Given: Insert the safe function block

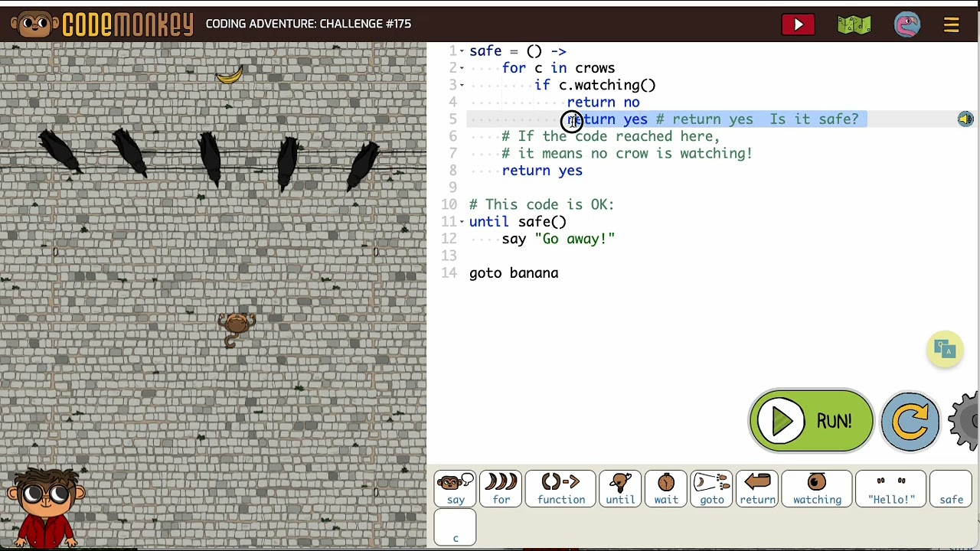Looking at the screenshot, I should pos(952,489).
